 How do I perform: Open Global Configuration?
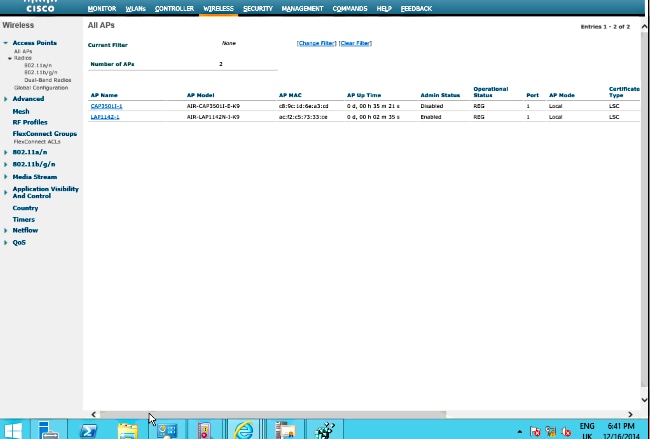pos(41,88)
